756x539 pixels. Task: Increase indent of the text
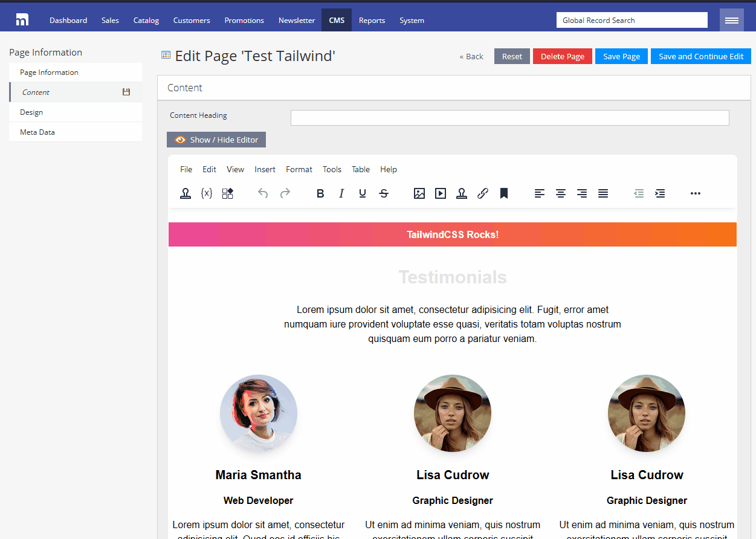[660, 193]
